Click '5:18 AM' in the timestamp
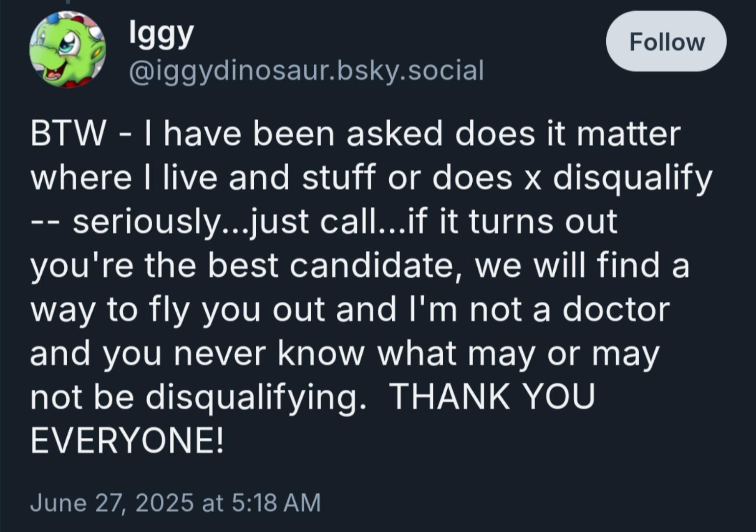This screenshot has height=532, width=756. pyautogui.click(x=275, y=503)
